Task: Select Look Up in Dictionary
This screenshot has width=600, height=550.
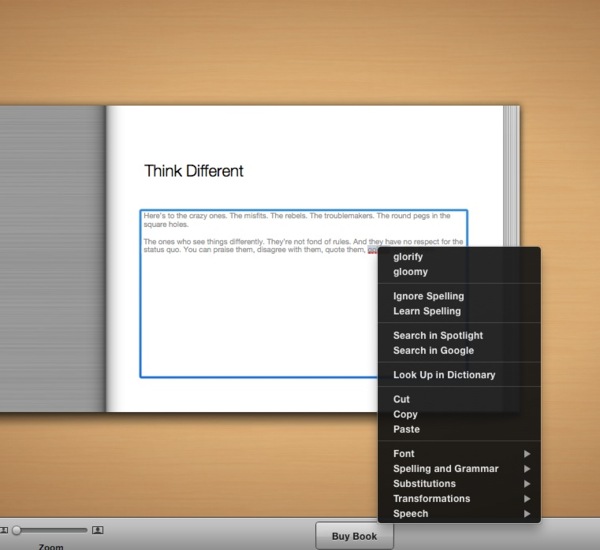Action: [x=459, y=375]
